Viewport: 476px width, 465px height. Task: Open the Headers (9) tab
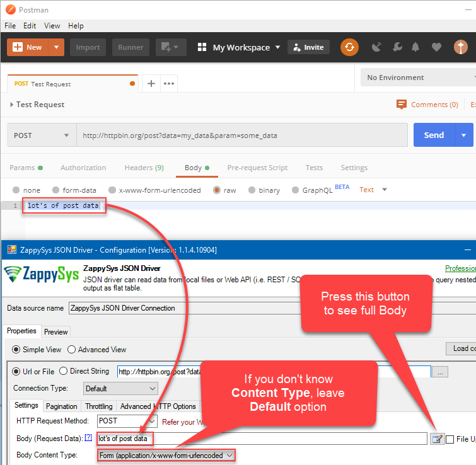click(x=144, y=168)
